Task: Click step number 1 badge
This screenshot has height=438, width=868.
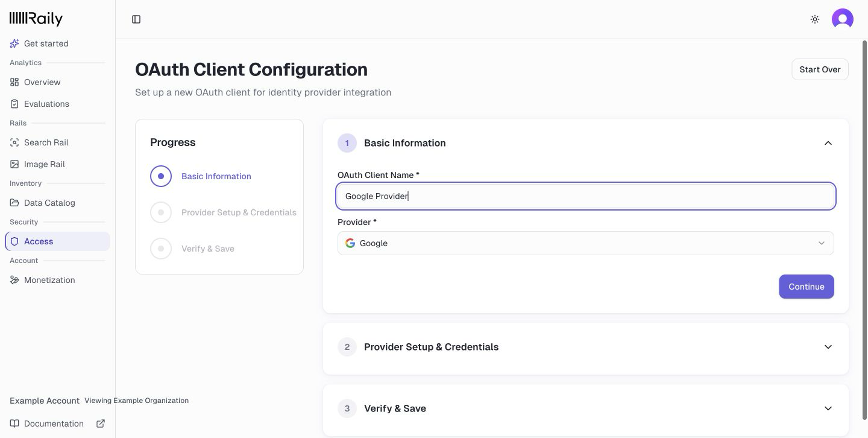Action: tap(347, 143)
